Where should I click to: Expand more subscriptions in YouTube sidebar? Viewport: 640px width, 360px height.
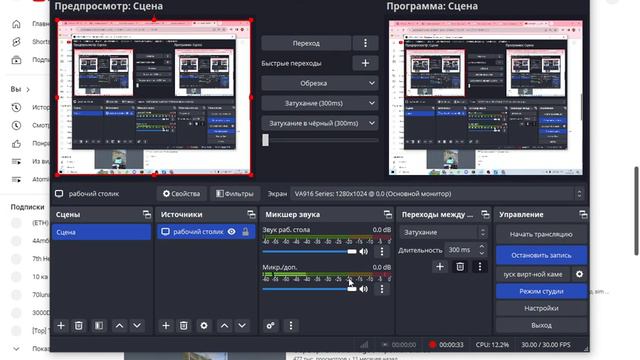pyautogui.click(x=16, y=349)
